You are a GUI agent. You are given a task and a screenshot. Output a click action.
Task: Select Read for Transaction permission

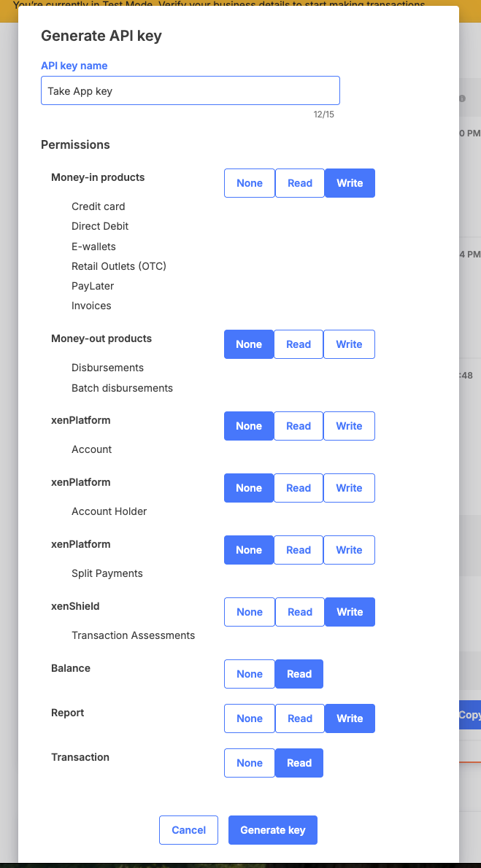point(299,763)
